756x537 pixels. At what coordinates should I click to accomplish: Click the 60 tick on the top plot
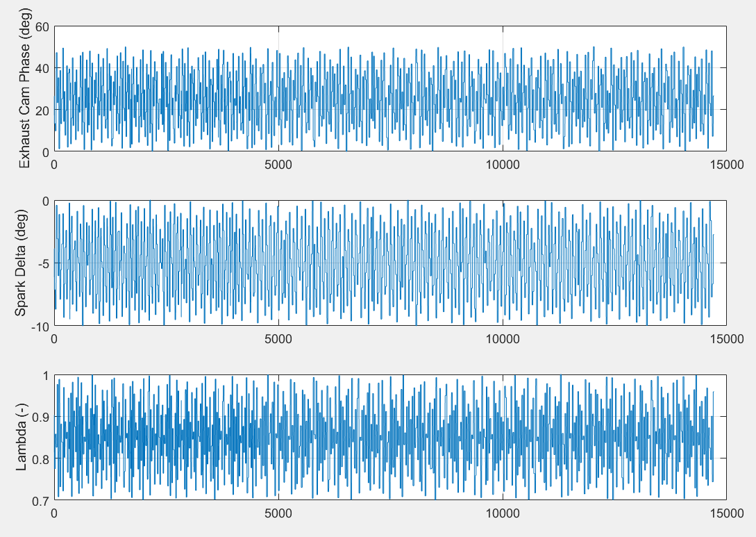click(x=44, y=27)
